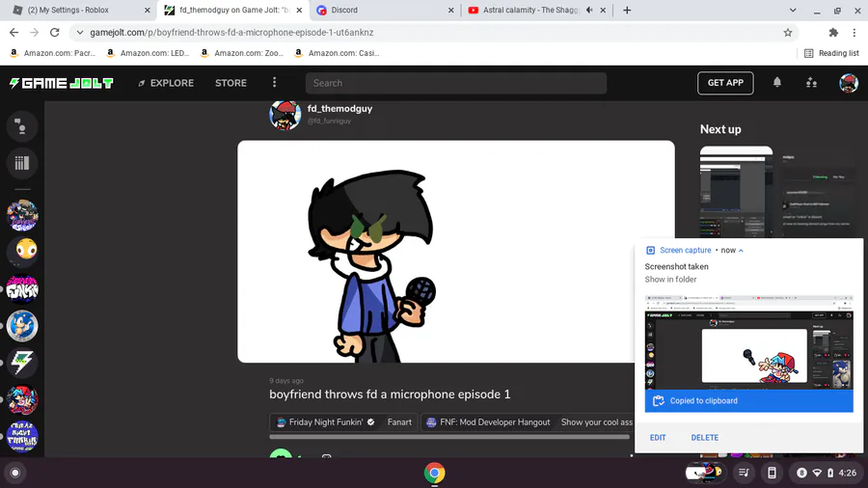Click fd_themodguy's post avatar
The height and width of the screenshot is (488, 868).
coord(285,115)
